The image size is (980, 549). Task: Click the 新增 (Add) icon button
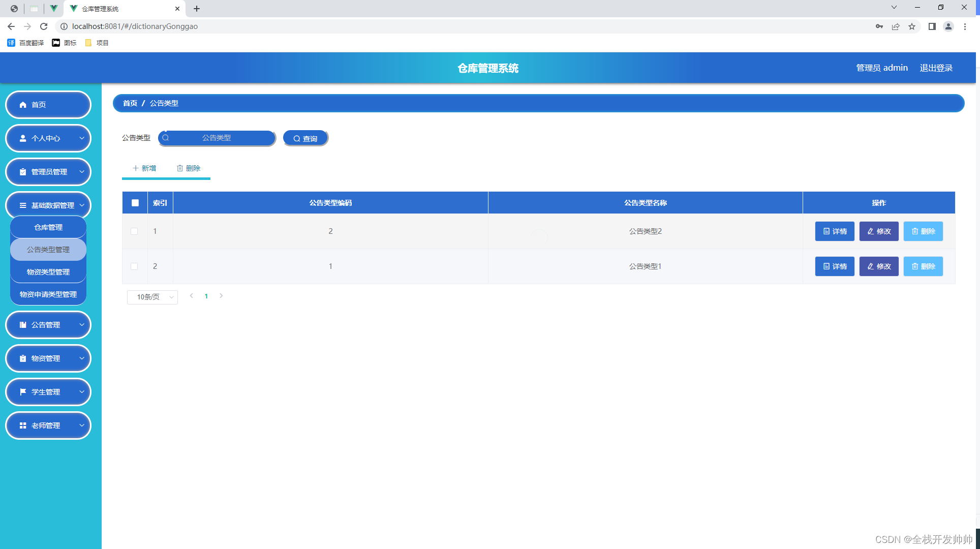pyautogui.click(x=143, y=168)
